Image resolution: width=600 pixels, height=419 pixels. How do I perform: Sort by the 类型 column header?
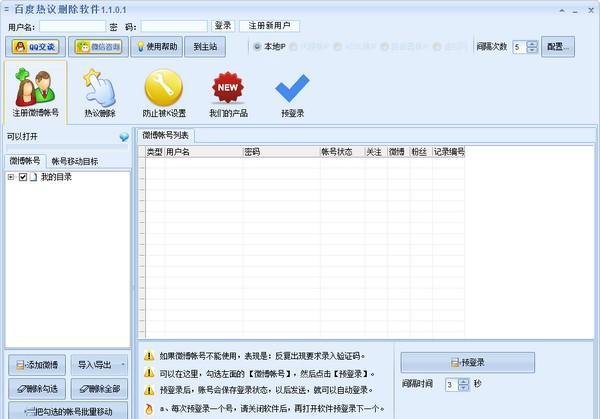point(155,152)
